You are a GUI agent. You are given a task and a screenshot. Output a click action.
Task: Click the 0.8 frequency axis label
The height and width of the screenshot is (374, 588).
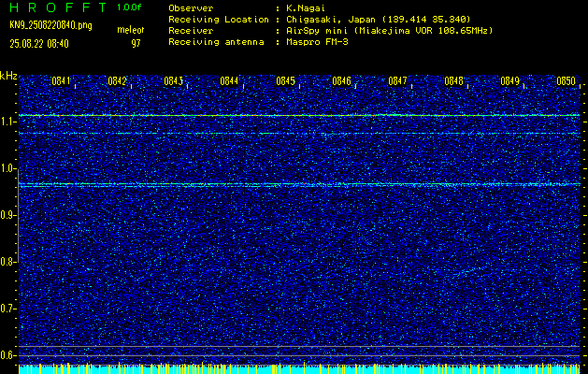[7, 262]
